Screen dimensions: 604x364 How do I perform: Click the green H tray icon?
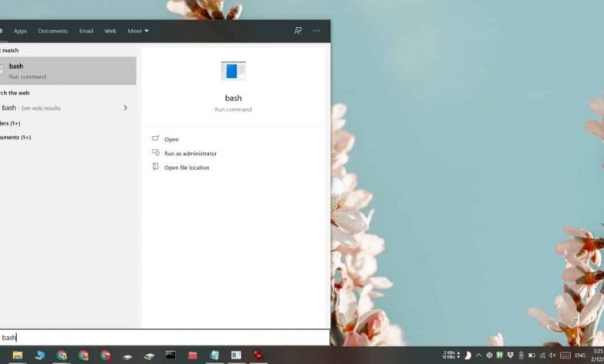499,355
